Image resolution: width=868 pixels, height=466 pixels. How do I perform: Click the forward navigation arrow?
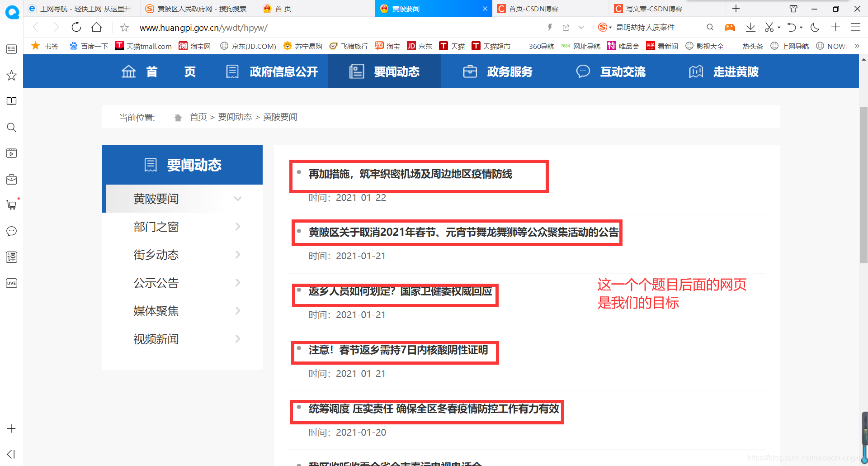[x=56, y=27]
